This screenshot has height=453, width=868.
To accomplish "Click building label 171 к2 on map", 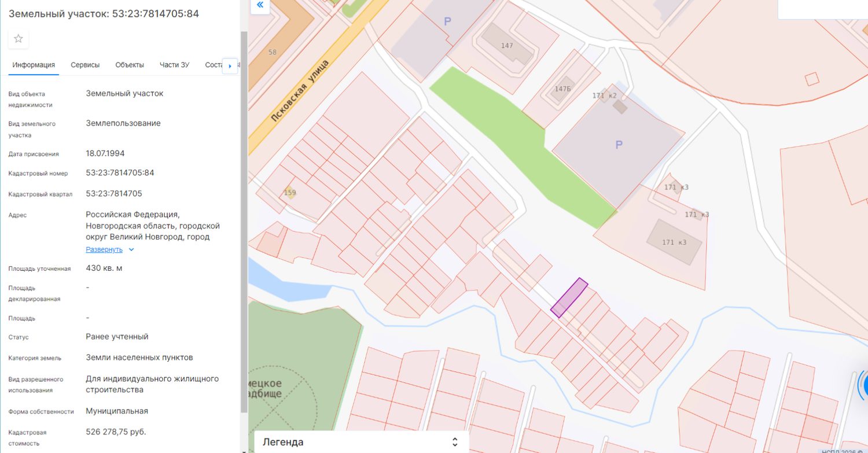I will [605, 95].
